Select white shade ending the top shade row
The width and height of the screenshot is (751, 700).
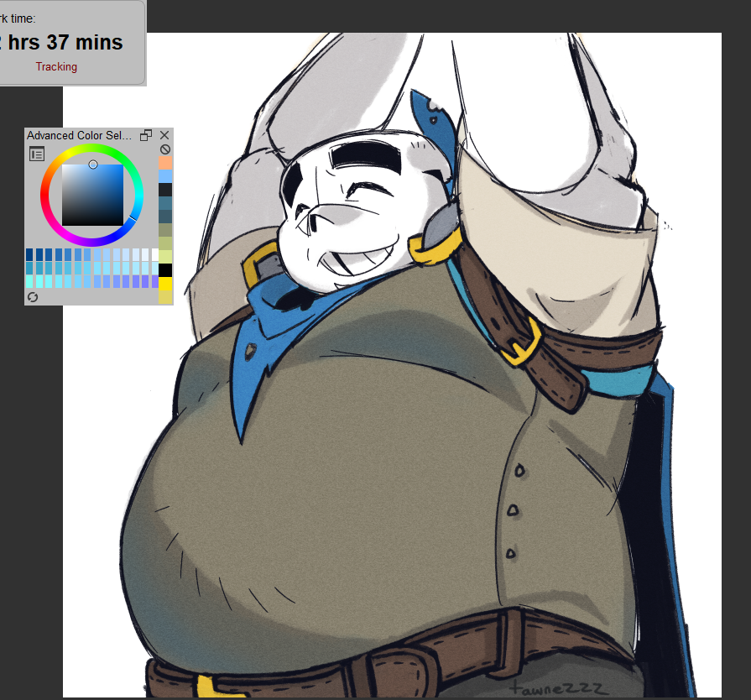155,254
